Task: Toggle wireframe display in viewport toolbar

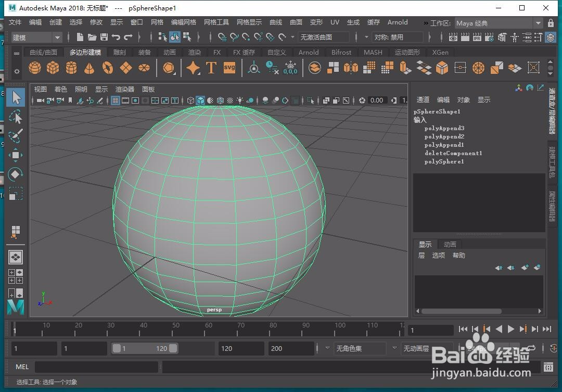Action: (190, 100)
